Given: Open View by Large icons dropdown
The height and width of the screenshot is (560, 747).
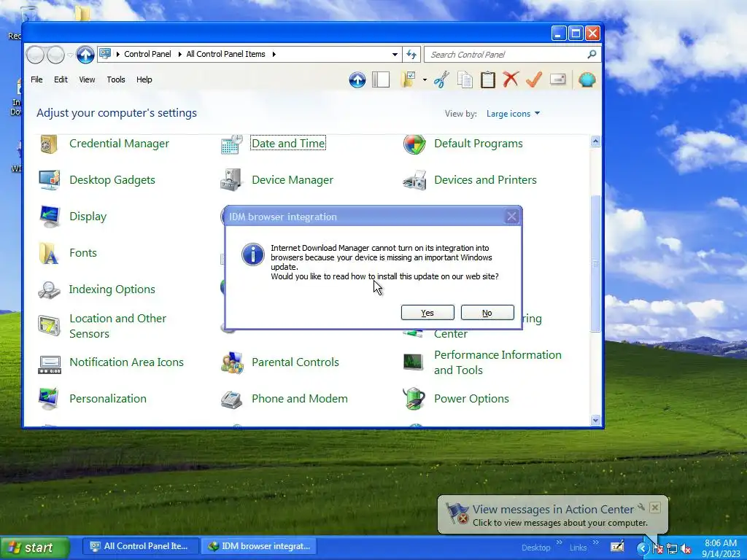Looking at the screenshot, I should [513, 114].
